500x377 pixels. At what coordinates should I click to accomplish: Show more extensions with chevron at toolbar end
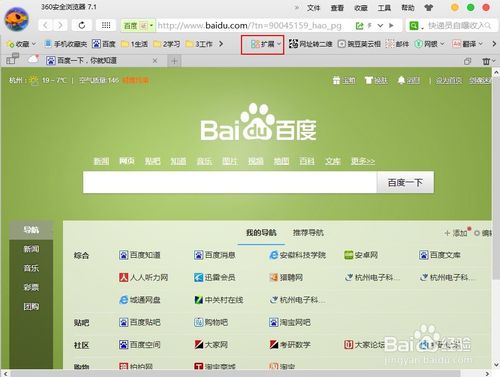494,44
